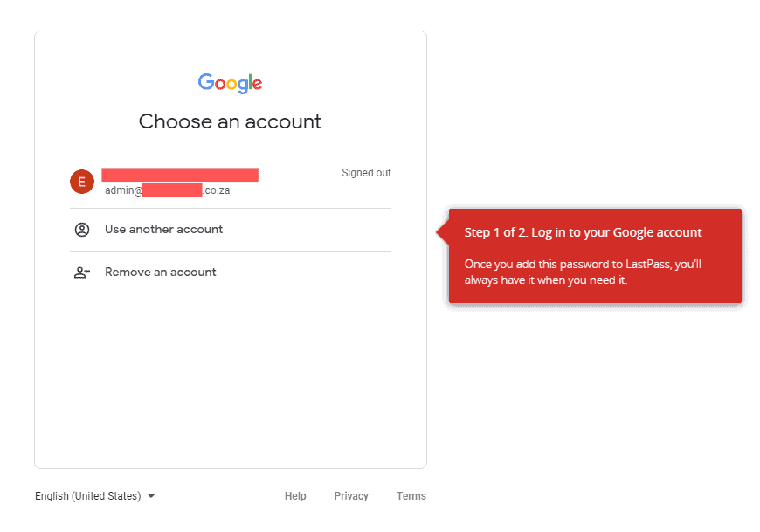
Task: Click the person icon beside Use another account
Action: (x=82, y=230)
